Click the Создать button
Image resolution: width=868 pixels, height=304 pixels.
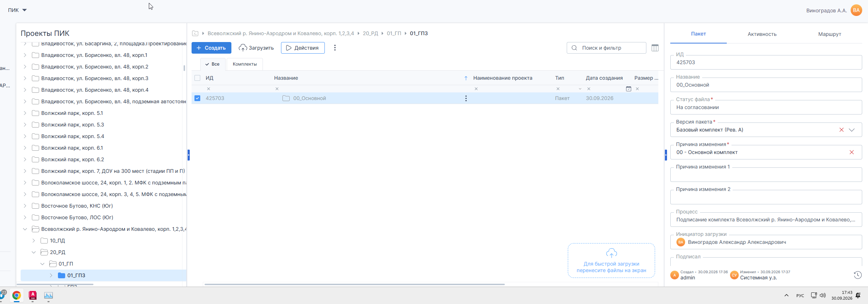[x=211, y=48]
